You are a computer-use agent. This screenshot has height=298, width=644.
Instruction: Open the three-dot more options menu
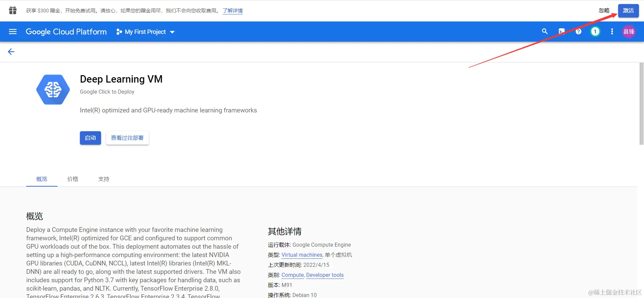coord(612,32)
